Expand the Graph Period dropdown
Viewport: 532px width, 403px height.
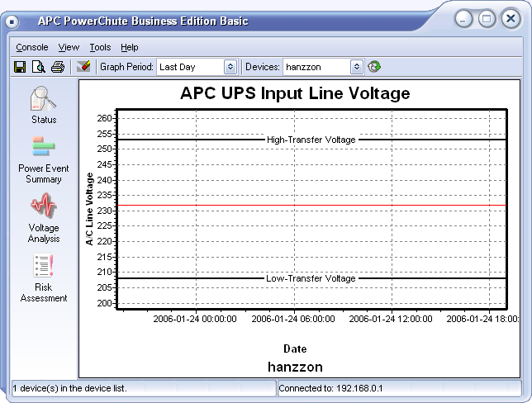point(230,67)
